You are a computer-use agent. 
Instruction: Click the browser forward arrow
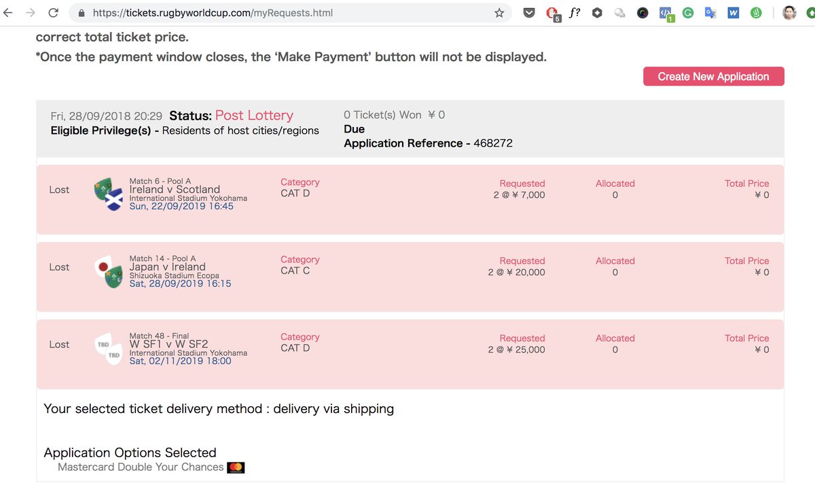30,13
